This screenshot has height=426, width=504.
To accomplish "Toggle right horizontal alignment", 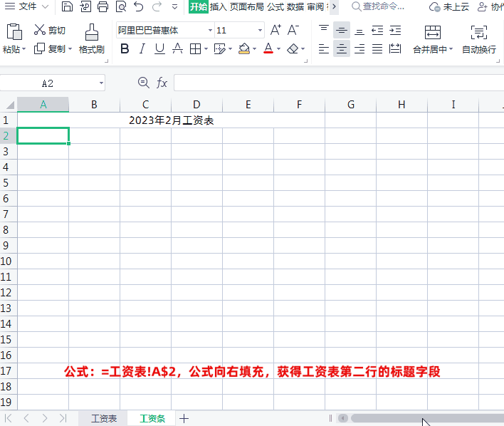I will coord(359,49).
